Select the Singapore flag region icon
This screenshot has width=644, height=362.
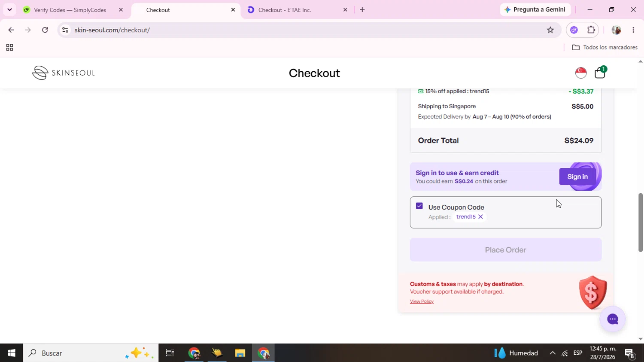(581, 73)
